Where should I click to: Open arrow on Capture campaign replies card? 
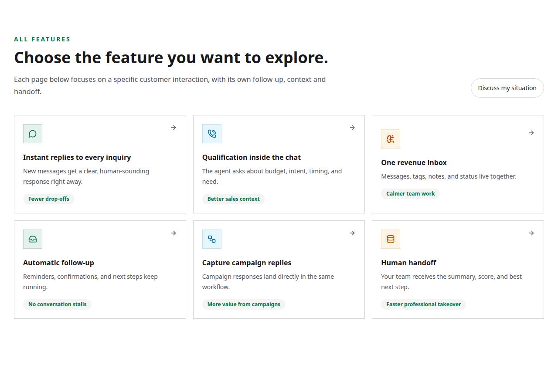click(352, 233)
